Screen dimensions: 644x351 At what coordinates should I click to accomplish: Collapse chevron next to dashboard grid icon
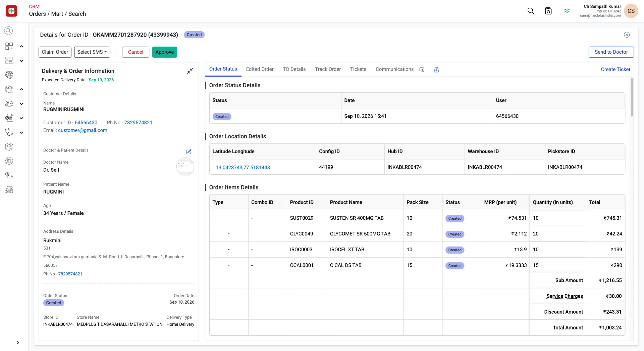(21, 46)
